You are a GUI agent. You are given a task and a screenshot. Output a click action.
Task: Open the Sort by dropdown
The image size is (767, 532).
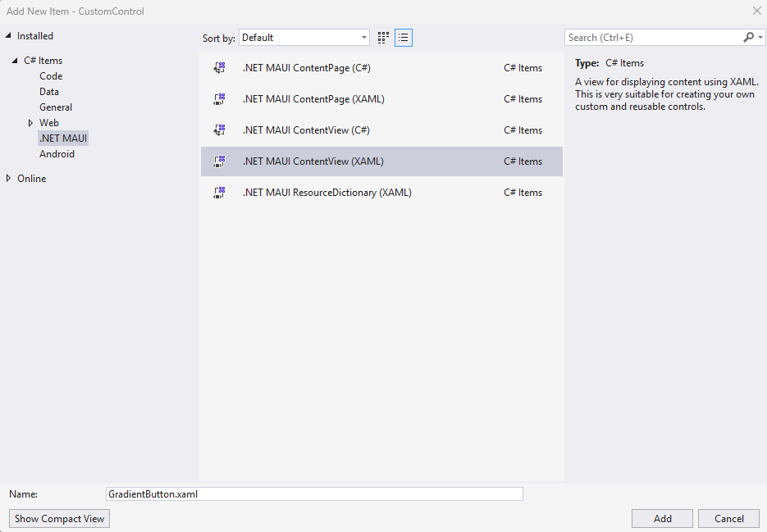(x=304, y=37)
